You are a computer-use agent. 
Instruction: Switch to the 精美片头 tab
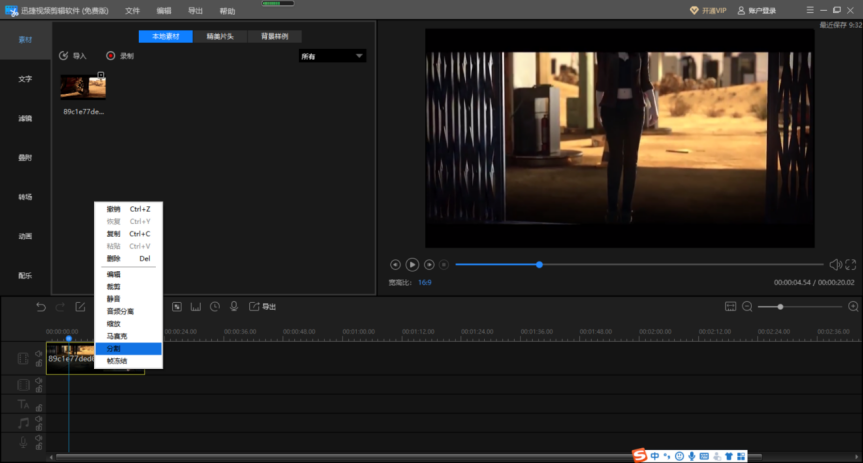[220, 36]
